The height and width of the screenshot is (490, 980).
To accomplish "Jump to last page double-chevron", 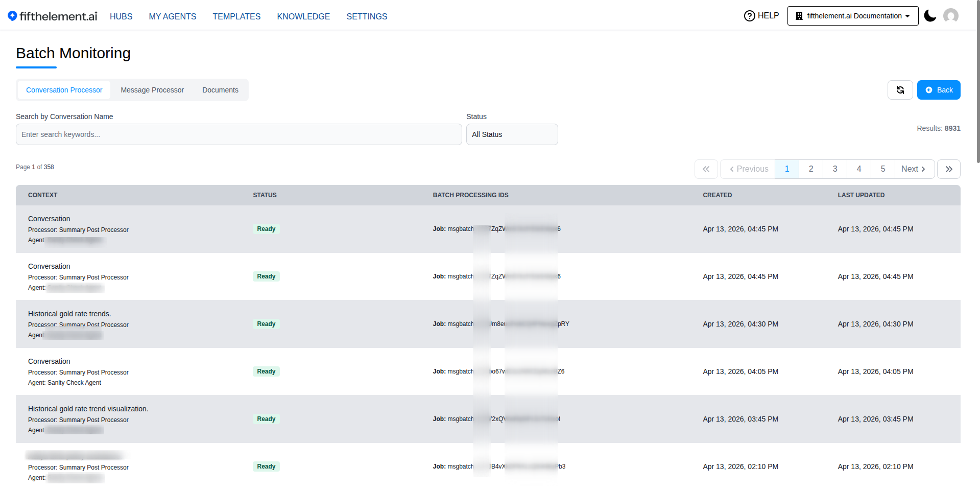I will (x=949, y=169).
